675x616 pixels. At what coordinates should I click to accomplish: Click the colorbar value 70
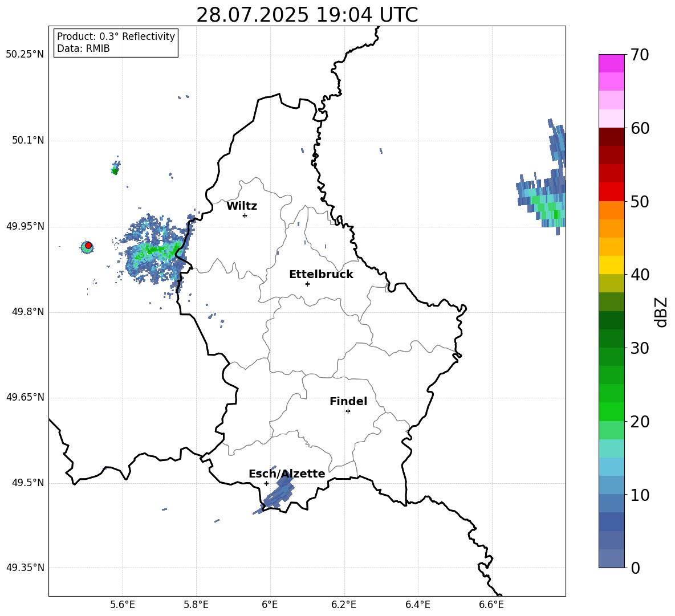[640, 55]
